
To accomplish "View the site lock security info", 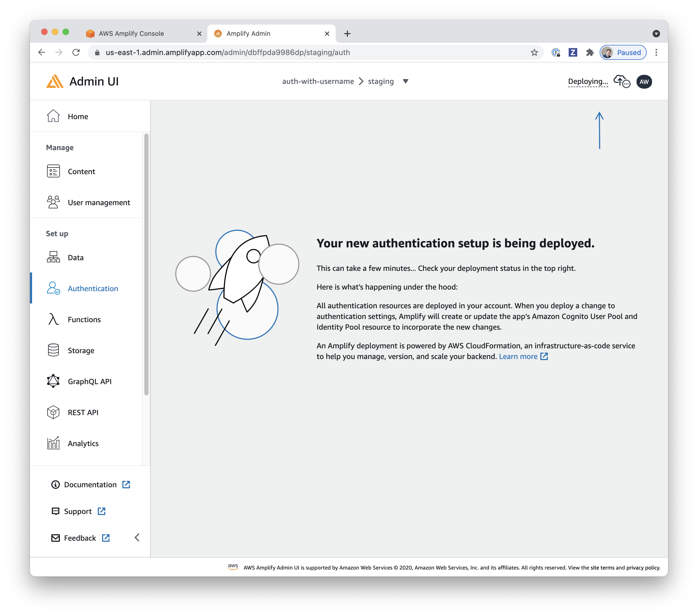I will [97, 52].
